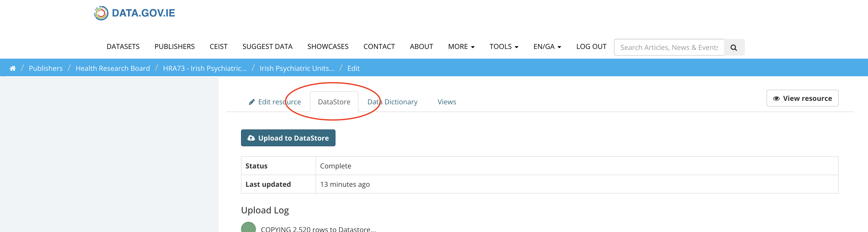Focus the Search Articles, News & Events field

[669, 47]
